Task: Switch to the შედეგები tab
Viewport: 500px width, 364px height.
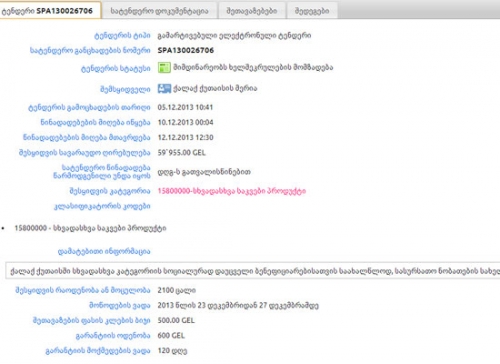Action: tap(312, 11)
